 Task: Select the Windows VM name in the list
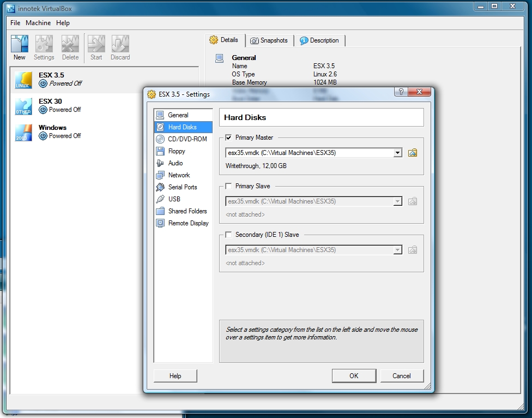click(x=52, y=128)
